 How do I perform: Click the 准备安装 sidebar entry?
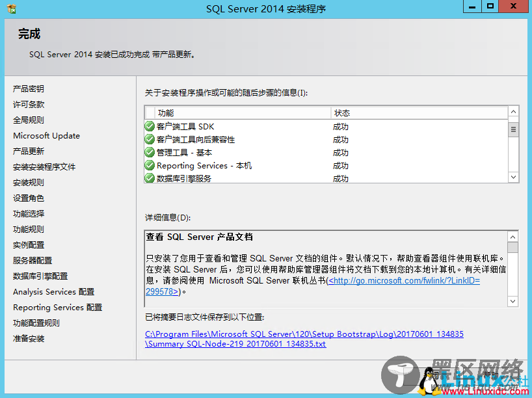[29, 339]
